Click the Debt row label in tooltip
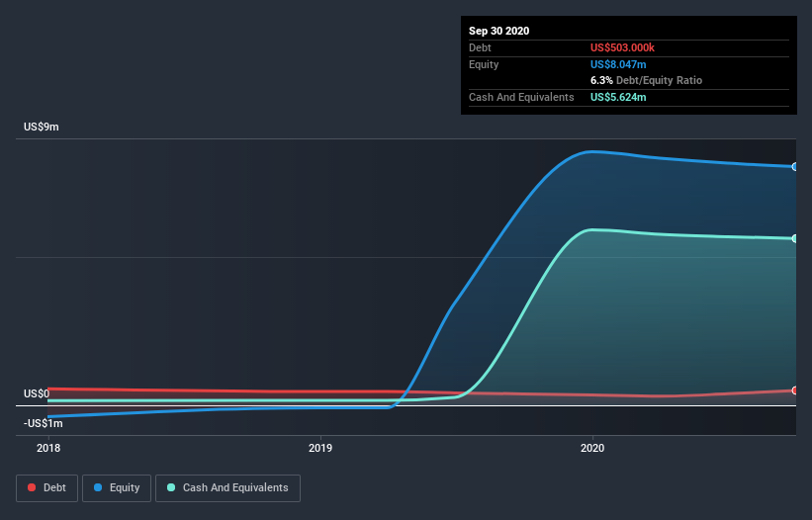The height and width of the screenshot is (520, 812). click(x=480, y=47)
